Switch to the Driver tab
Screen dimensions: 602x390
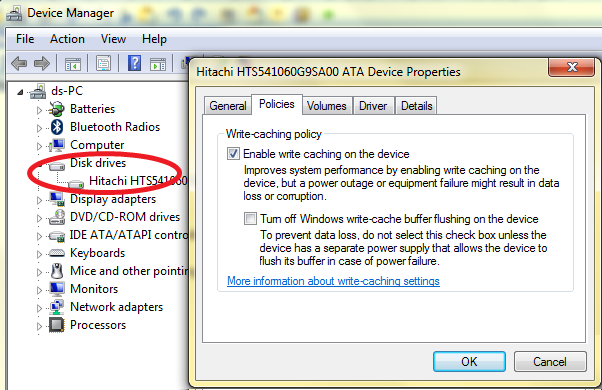(373, 106)
